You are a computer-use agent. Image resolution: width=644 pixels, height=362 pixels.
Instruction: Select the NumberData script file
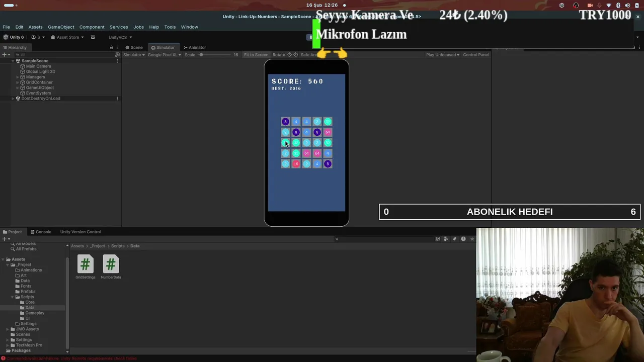(111, 267)
